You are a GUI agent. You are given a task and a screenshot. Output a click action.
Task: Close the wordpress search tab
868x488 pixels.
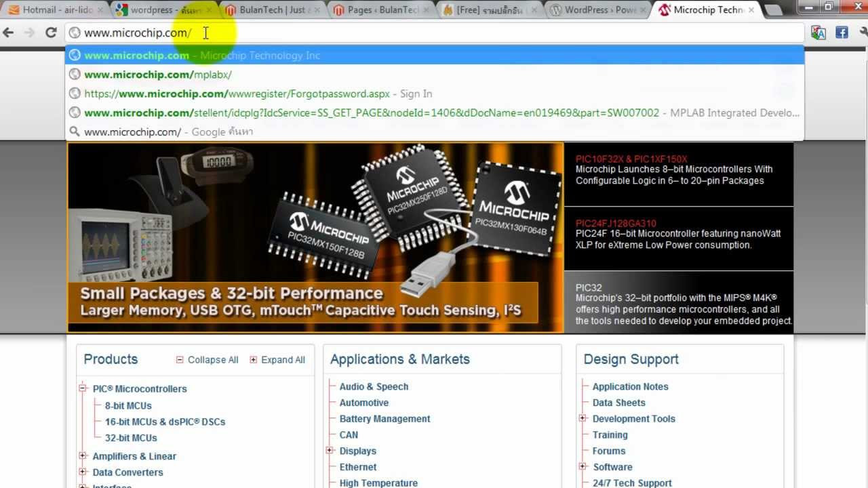(210, 10)
